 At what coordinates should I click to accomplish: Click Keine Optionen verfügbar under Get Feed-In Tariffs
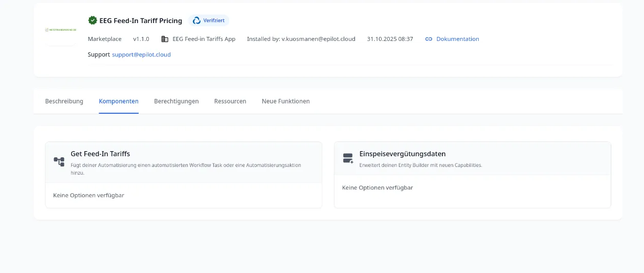88,195
